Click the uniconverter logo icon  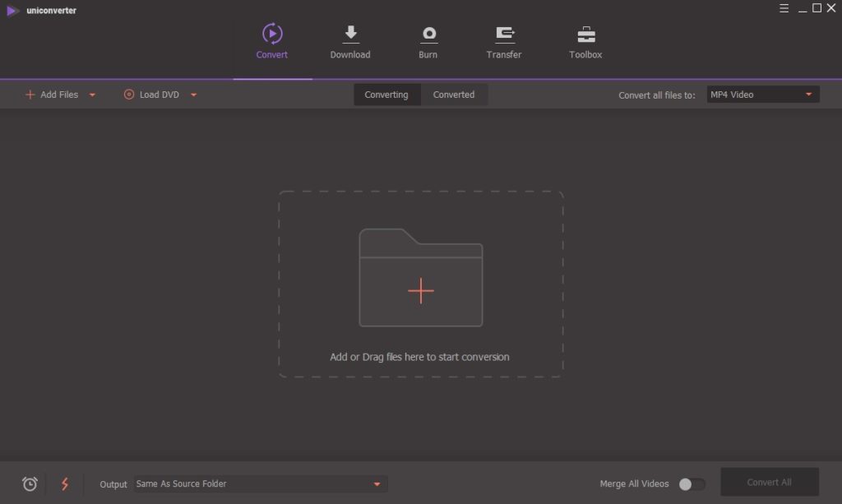12,11
